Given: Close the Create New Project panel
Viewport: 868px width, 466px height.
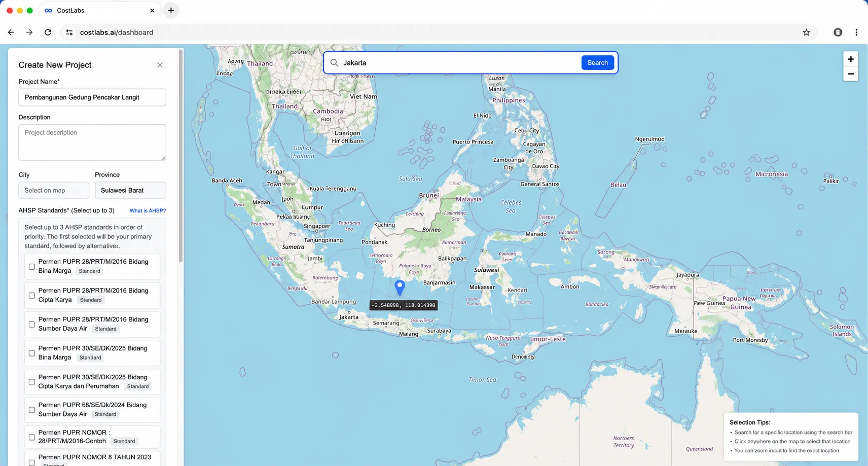Looking at the screenshot, I should pyautogui.click(x=160, y=65).
